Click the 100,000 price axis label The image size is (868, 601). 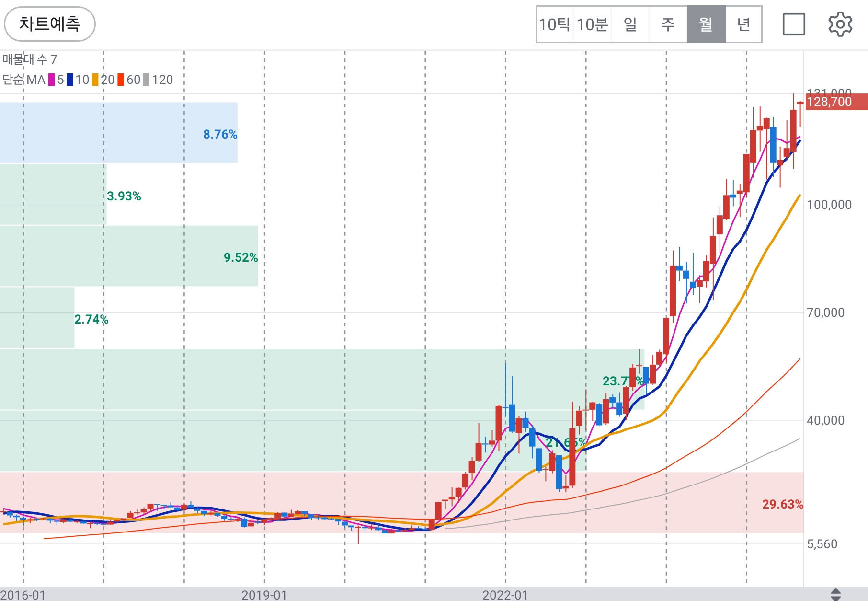tap(829, 205)
